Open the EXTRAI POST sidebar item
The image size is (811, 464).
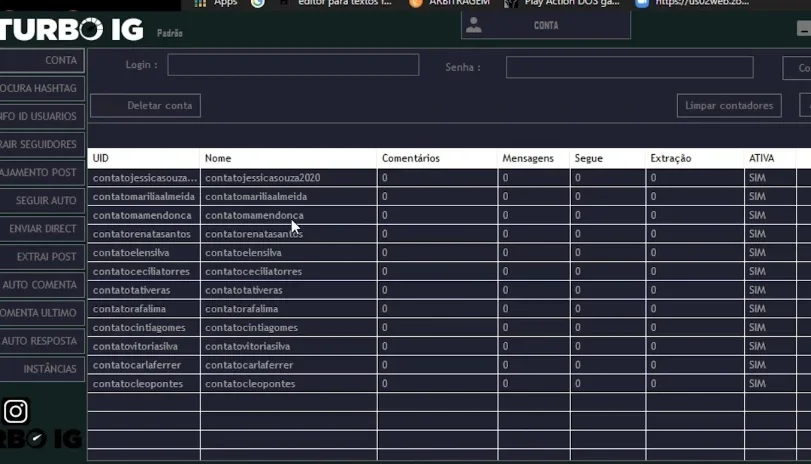(41, 257)
